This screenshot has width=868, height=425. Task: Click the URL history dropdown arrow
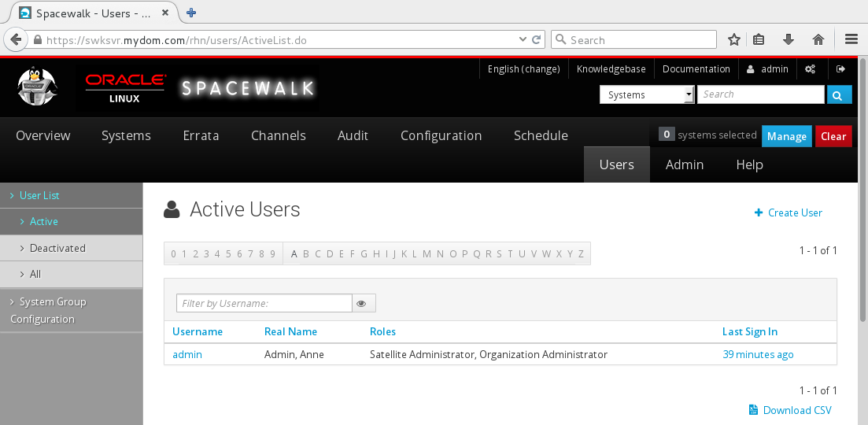(523, 40)
